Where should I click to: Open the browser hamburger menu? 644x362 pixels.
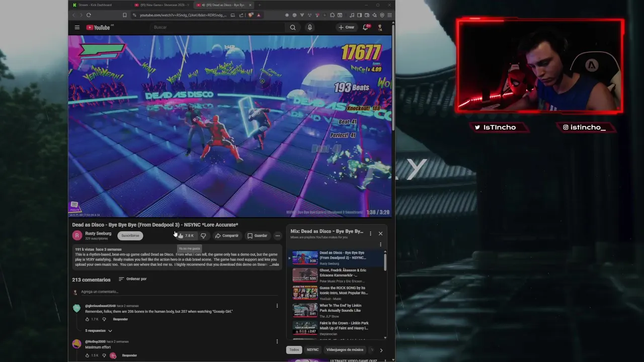(389, 15)
